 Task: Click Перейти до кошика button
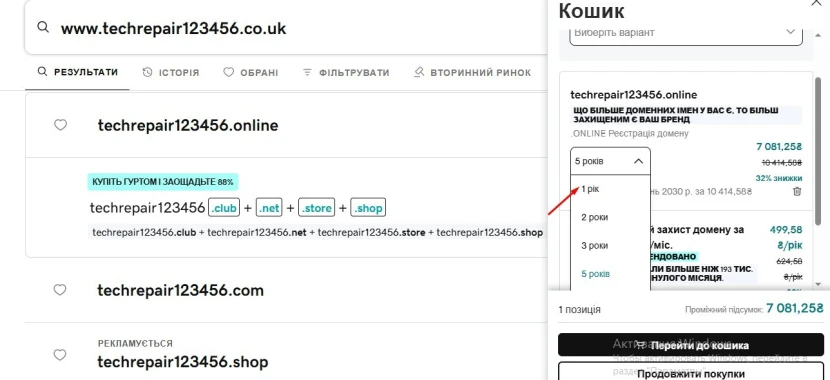(x=691, y=345)
